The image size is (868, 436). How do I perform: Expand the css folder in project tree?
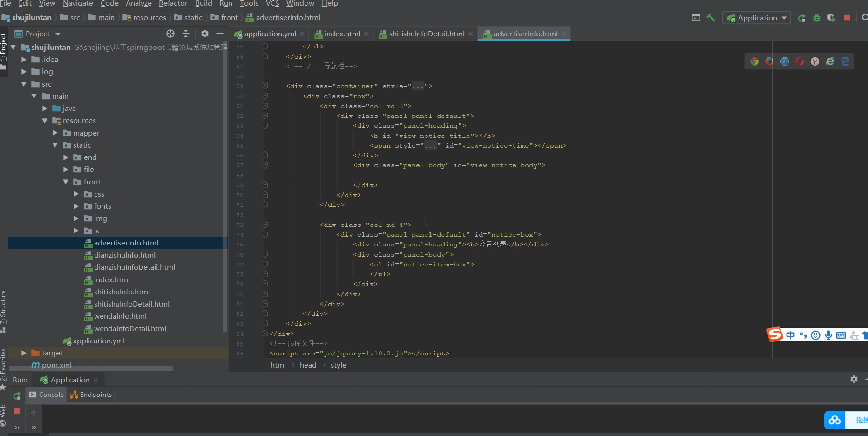(x=76, y=194)
